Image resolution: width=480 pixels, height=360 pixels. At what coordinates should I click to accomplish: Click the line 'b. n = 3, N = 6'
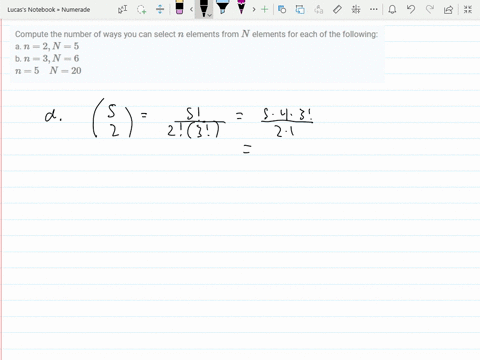[47, 58]
